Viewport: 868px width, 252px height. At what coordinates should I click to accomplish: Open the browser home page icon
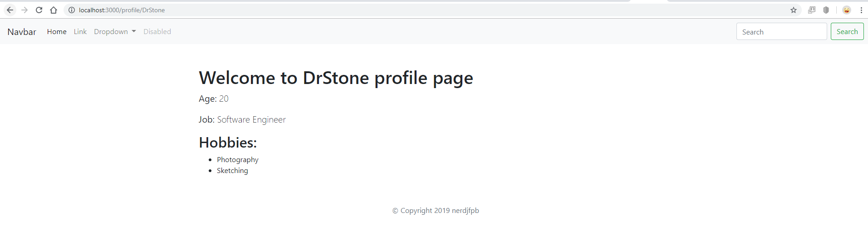54,10
